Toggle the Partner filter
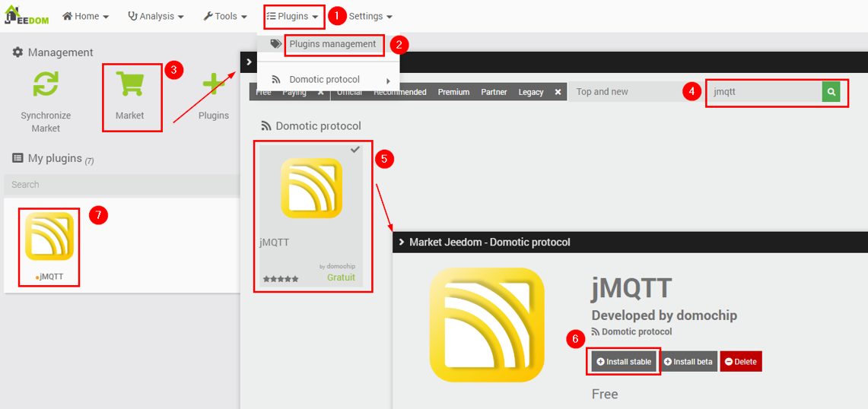The height and width of the screenshot is (409, 868). 494,92
